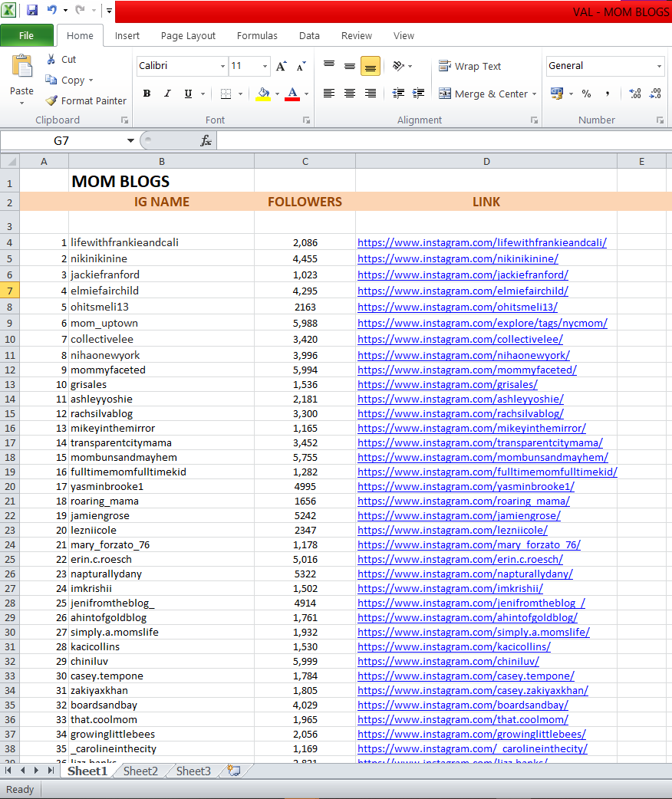
Task: Open Font Color dropdown arrow
Action: click(x=306, y=94)
